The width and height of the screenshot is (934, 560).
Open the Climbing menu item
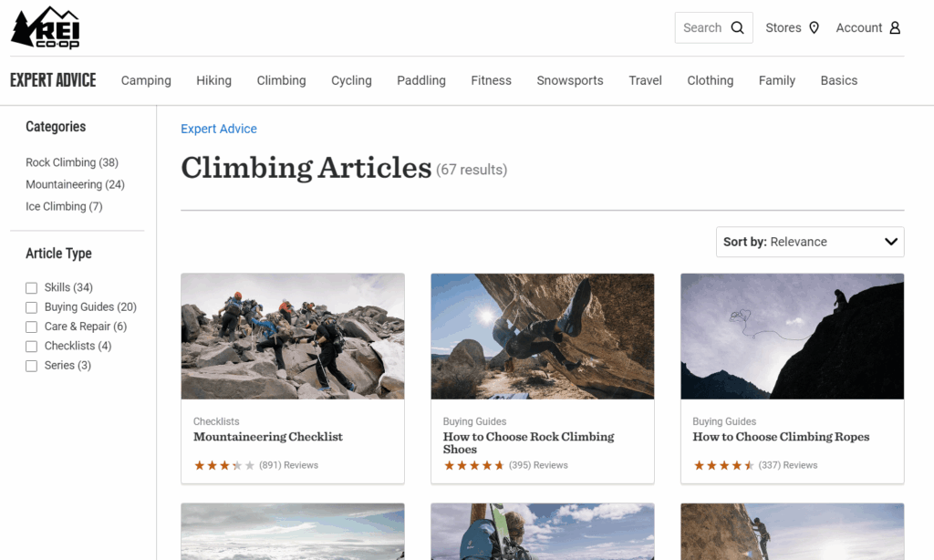tap(281, 80)
